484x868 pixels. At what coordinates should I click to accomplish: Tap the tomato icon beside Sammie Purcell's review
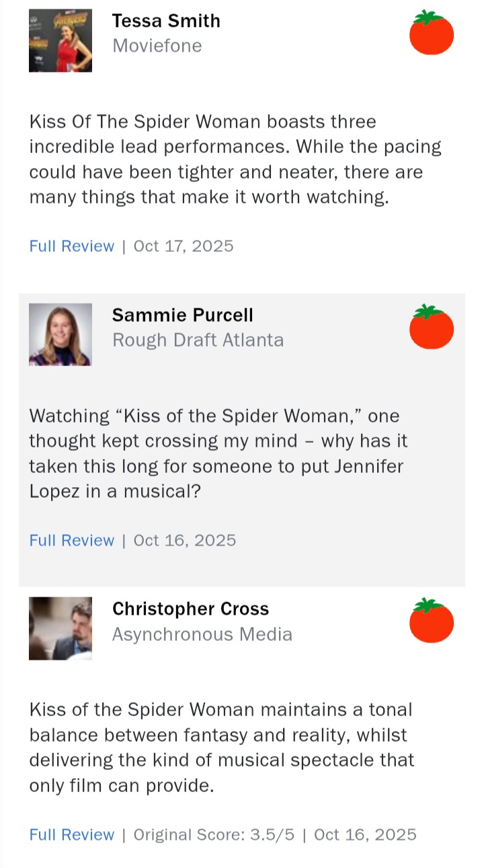click(x=432, y=327)
